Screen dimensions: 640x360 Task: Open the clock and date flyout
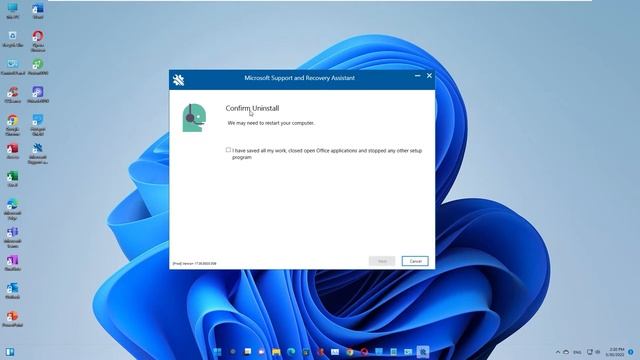616,352
